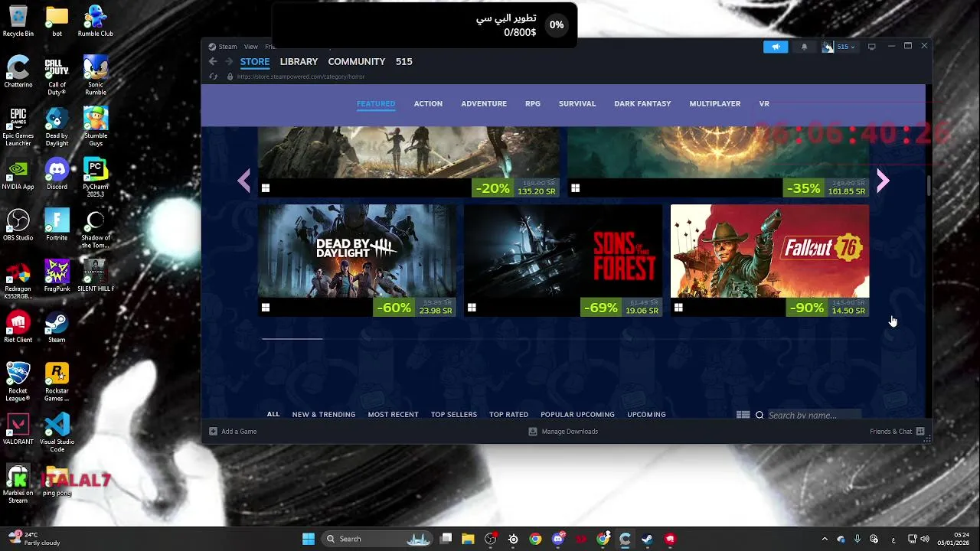Viewport: 980px width, 551px height.
Task: Open Riot Client desktop shortcut
Action: coord(18,328)
